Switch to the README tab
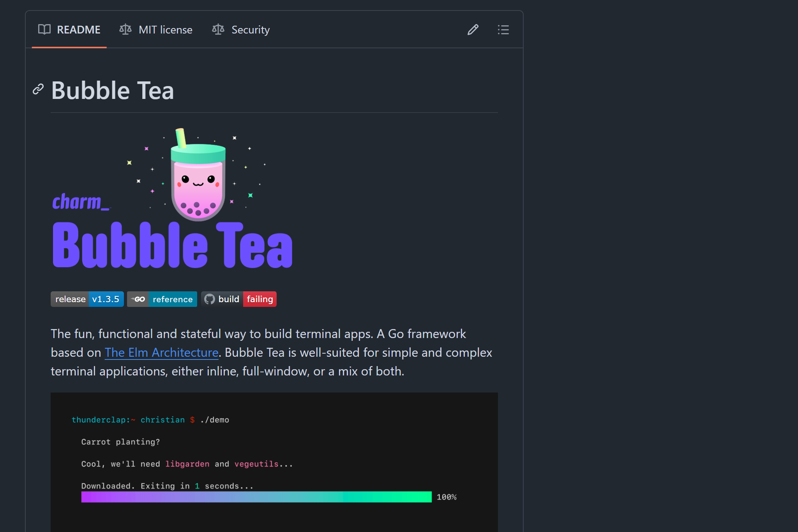The width and height of the screenshot is (798, 532). (78, 30)
